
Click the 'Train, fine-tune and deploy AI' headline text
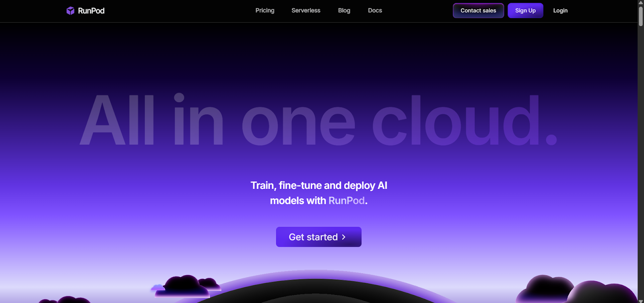319,185
